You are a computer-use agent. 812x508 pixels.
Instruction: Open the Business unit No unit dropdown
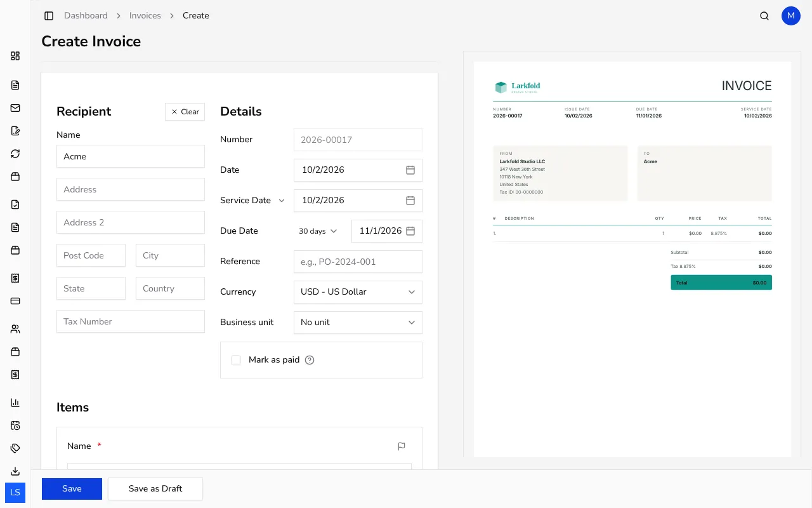pyautogui.click(x=358, y=323)
